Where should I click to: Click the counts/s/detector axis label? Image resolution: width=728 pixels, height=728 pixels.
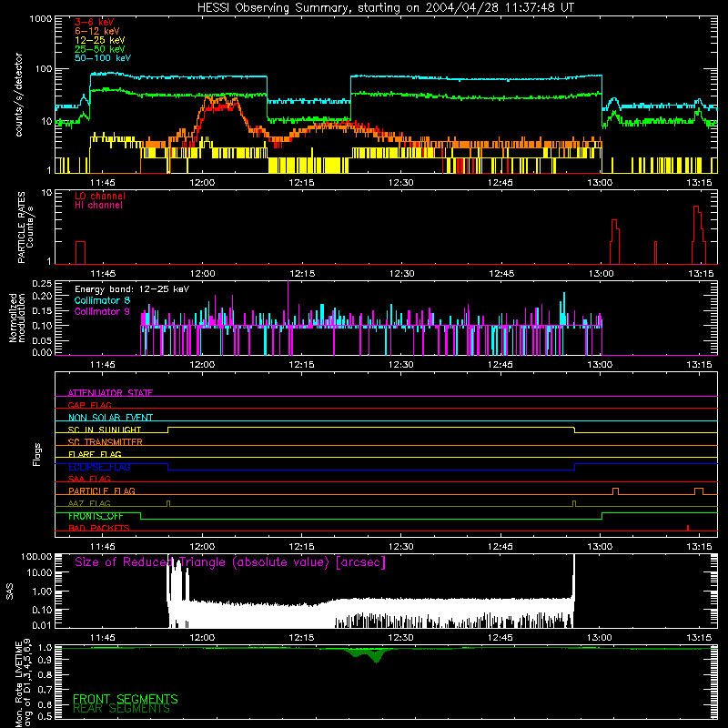coord(19,95)
